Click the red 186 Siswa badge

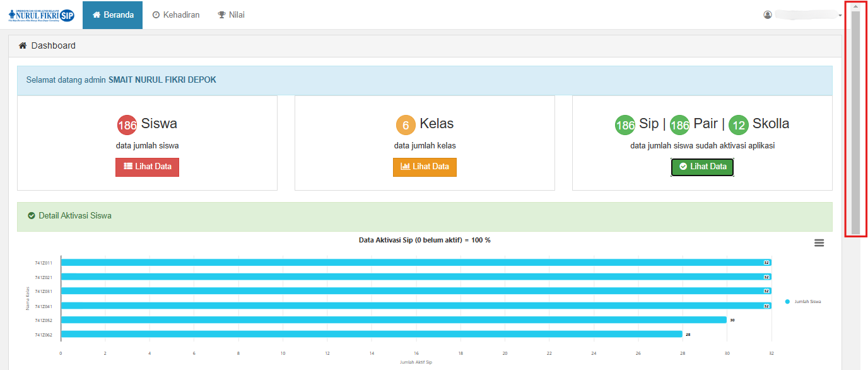[x=127, y=125]
